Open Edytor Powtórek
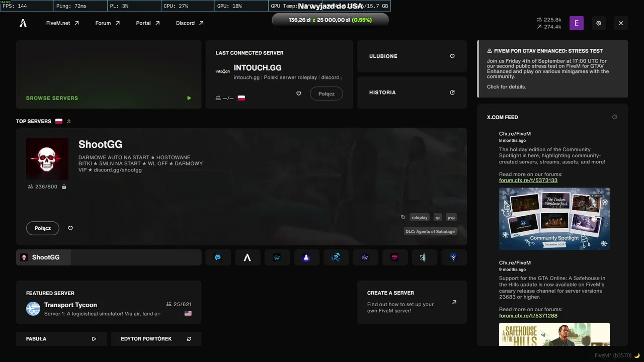 (156, 339)
